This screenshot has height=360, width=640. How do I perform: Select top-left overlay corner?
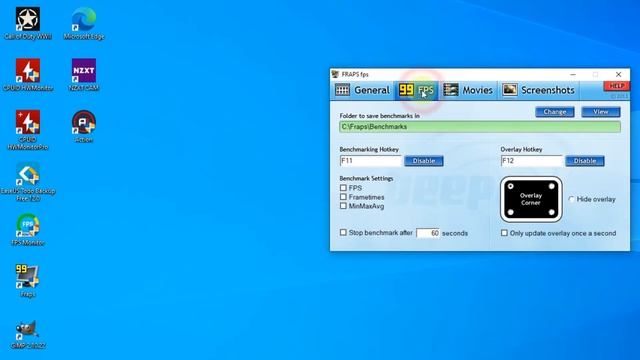[511, 186]
